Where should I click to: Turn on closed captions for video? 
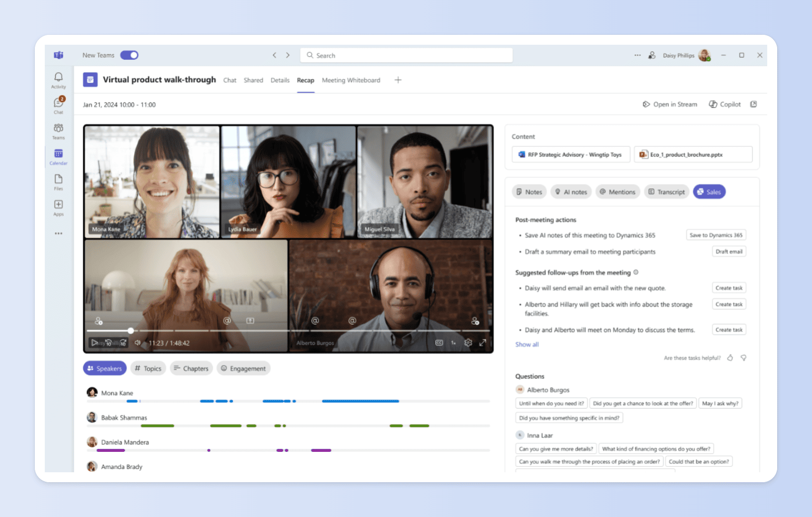click(x=439, y=343)
